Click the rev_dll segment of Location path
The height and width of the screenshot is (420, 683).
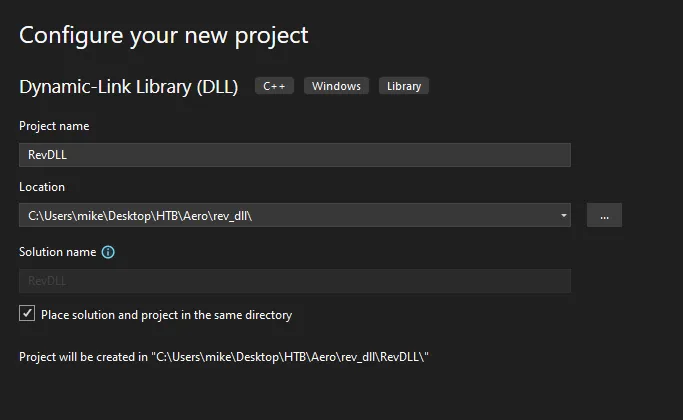click(x=230, y=216)
